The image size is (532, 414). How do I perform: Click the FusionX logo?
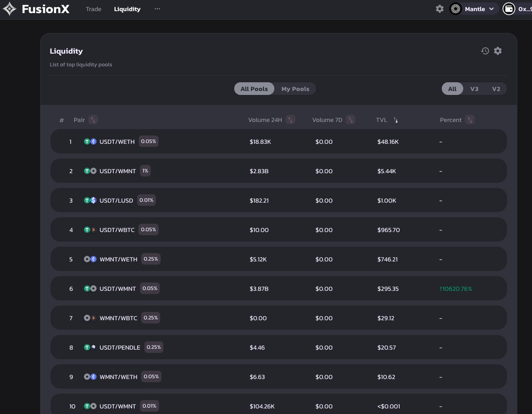36,9
